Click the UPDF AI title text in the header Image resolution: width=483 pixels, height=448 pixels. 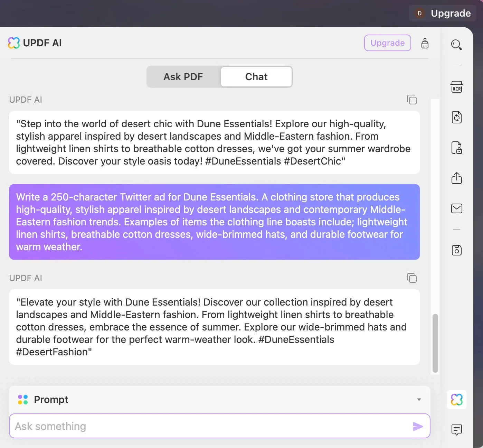(42, 43)
